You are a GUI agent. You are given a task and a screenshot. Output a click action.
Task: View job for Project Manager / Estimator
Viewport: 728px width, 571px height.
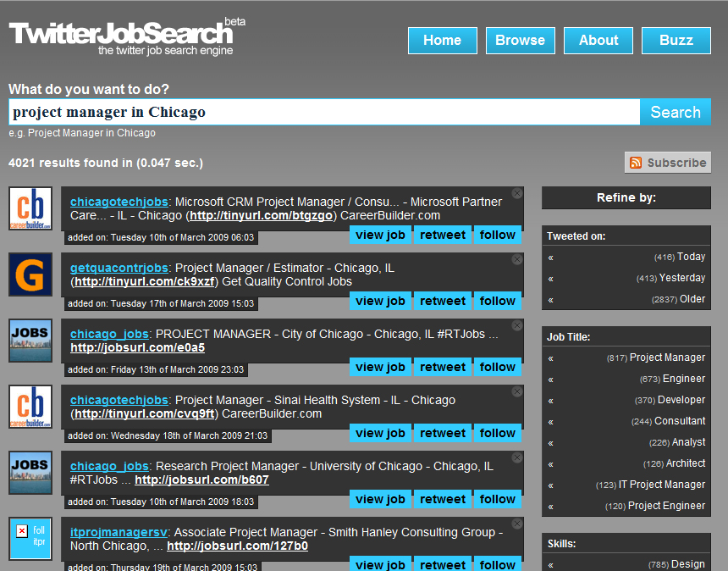click(380, 301)
